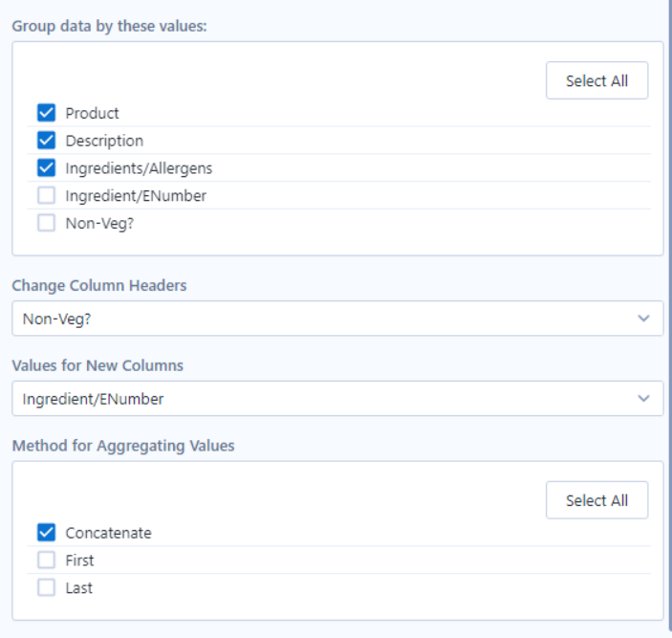Enable the Ingredient/ENumber checkbox
The width and height of the screenshot is (672, 638).
(46, 196)
